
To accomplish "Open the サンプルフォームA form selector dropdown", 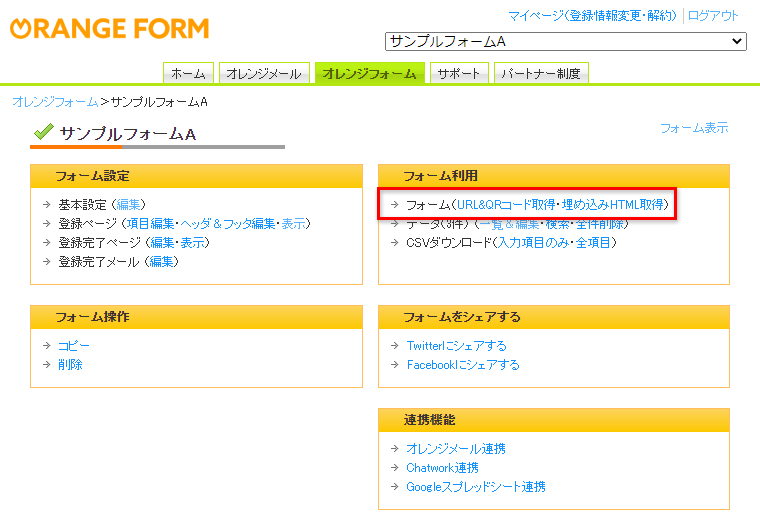I will 566,42.
